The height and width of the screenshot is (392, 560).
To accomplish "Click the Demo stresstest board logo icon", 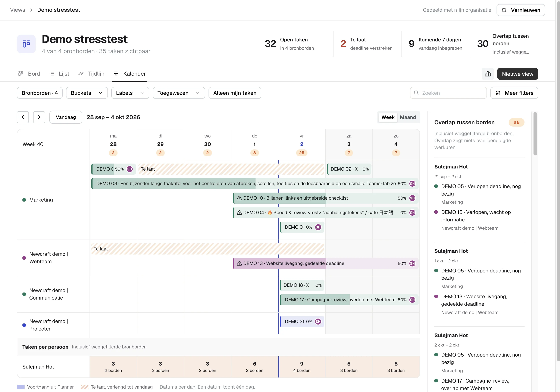I will click(x=26, y=44).
